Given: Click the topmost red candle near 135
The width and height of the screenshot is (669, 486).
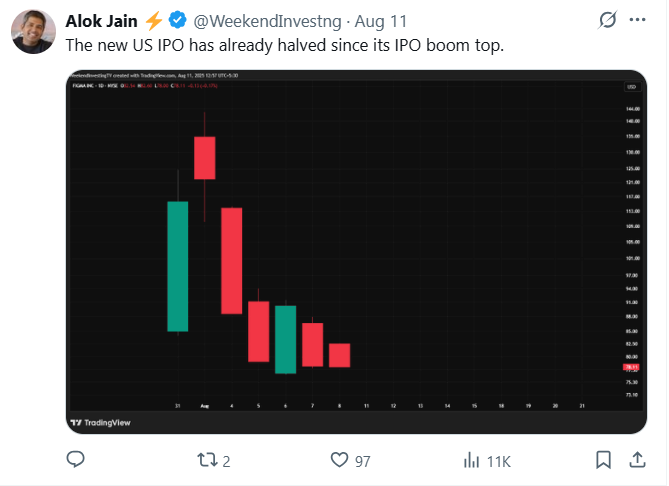Looking at the screenshot, I should tap(205, 158).
